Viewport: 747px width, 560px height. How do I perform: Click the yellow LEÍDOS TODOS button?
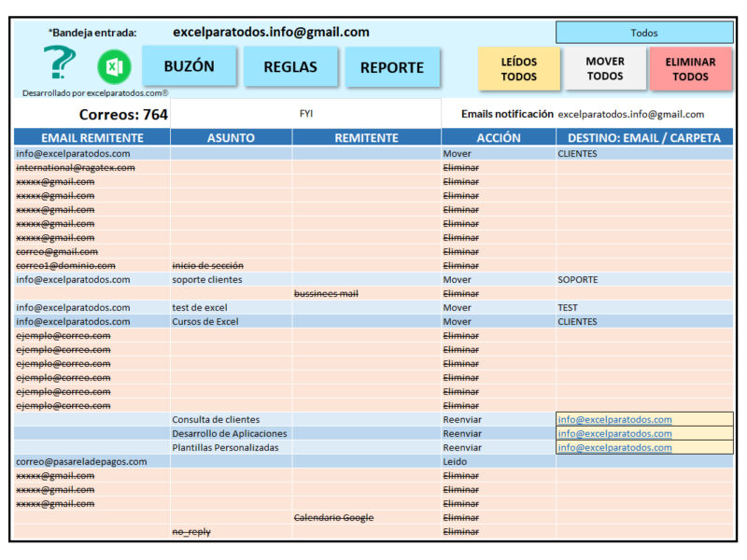(x=519, y=69)
